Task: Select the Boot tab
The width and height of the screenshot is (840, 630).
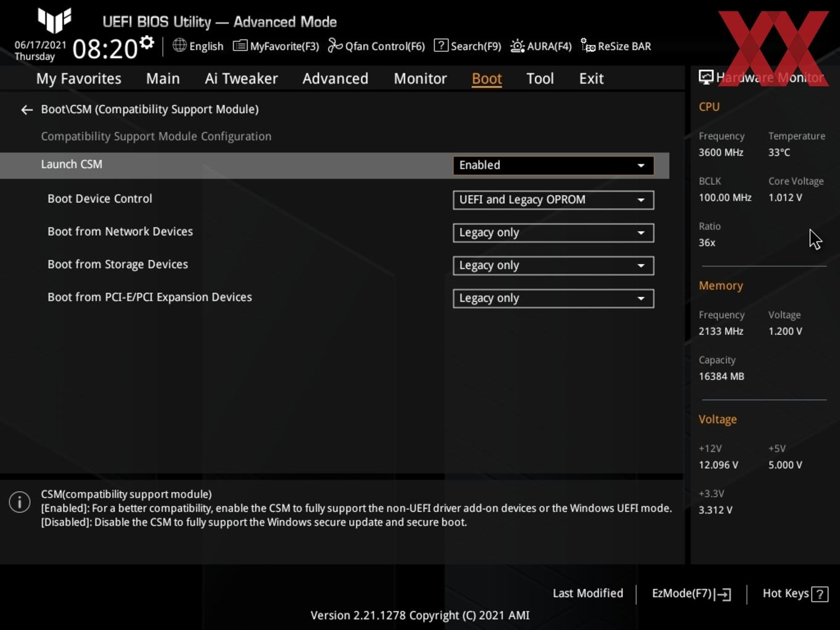Action: click(487, 78)
